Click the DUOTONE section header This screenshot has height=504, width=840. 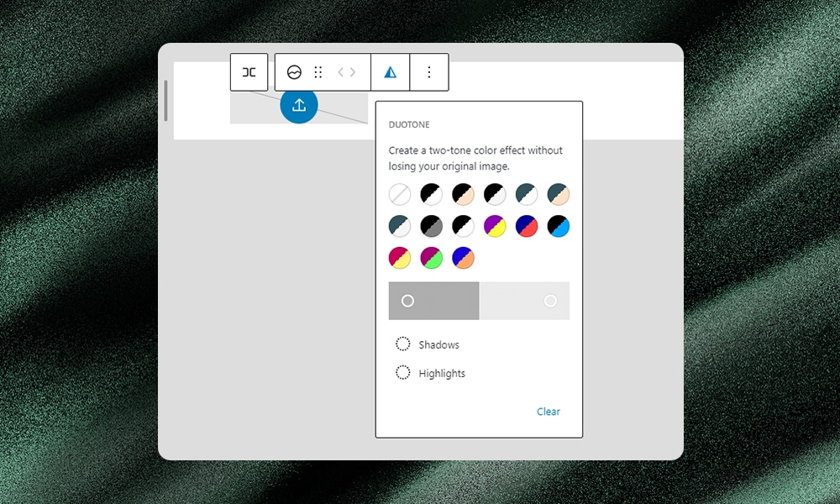[x=408, y=124]
